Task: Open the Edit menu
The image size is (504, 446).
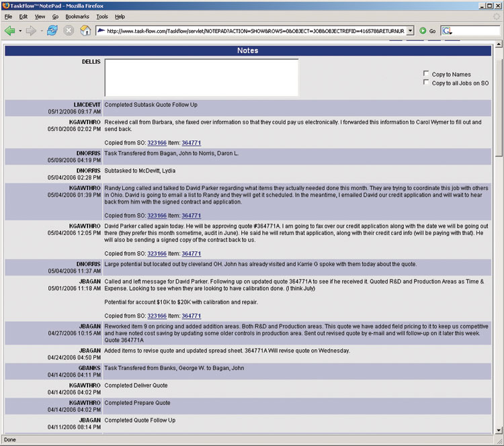Action: (x=23, y=17)
